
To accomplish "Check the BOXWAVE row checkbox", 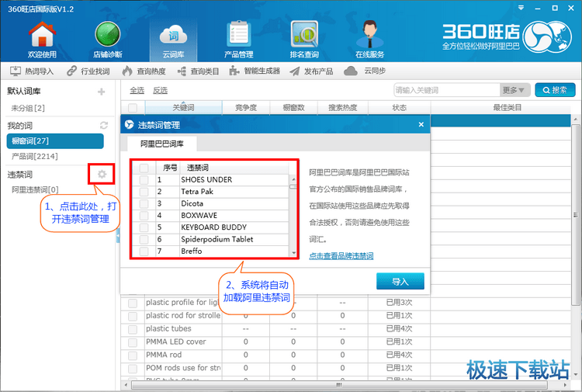I will pos(144,216).
